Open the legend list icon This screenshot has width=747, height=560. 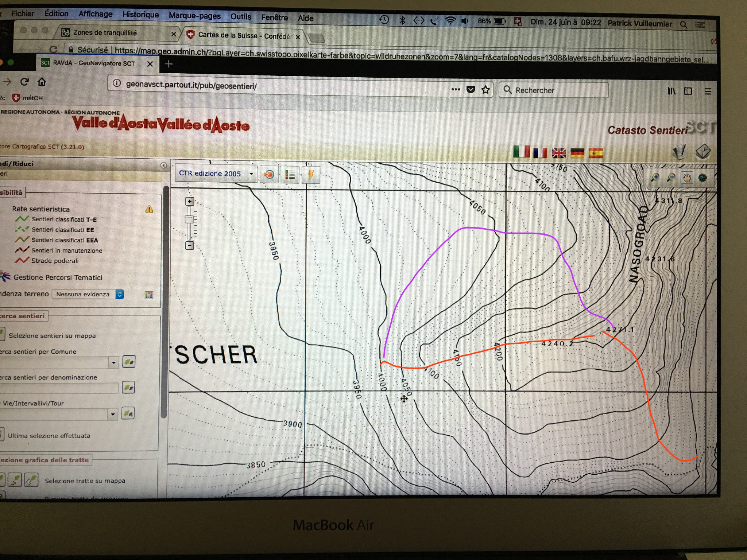290,175
